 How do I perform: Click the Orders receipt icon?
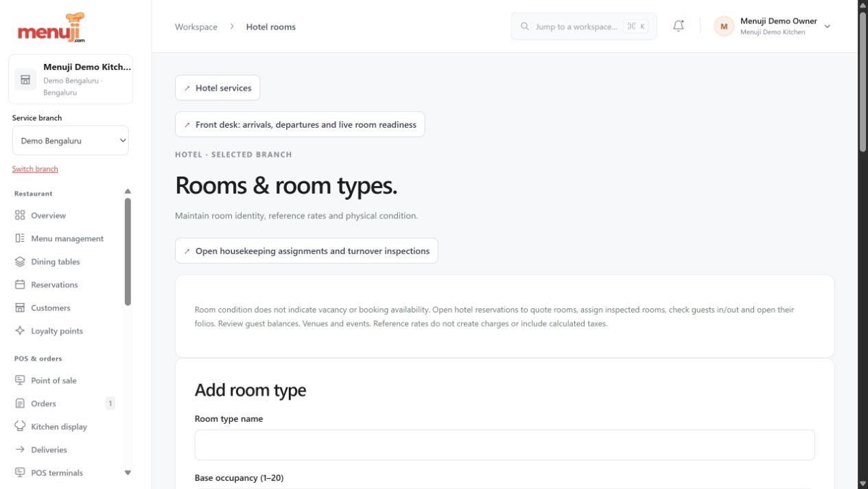(x=20, y=404)
